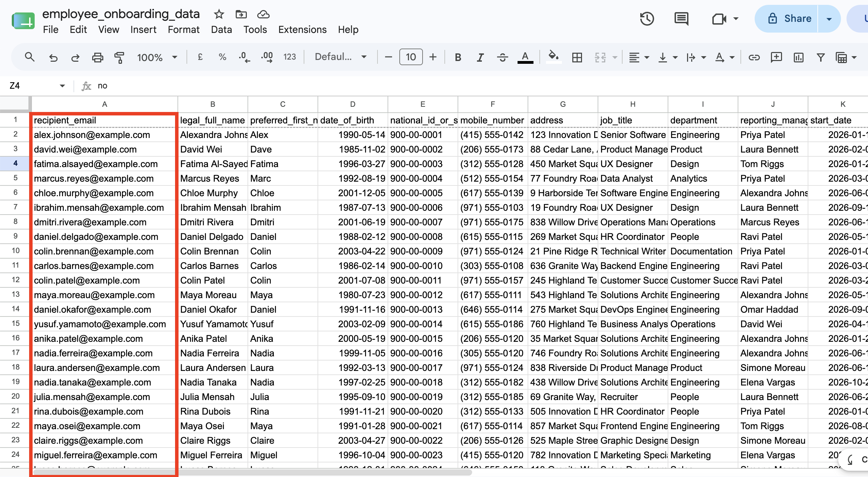This screenshot has height=477, width=868.
Task: Expand the horizontal align dropdown
Action: [647, 57]
